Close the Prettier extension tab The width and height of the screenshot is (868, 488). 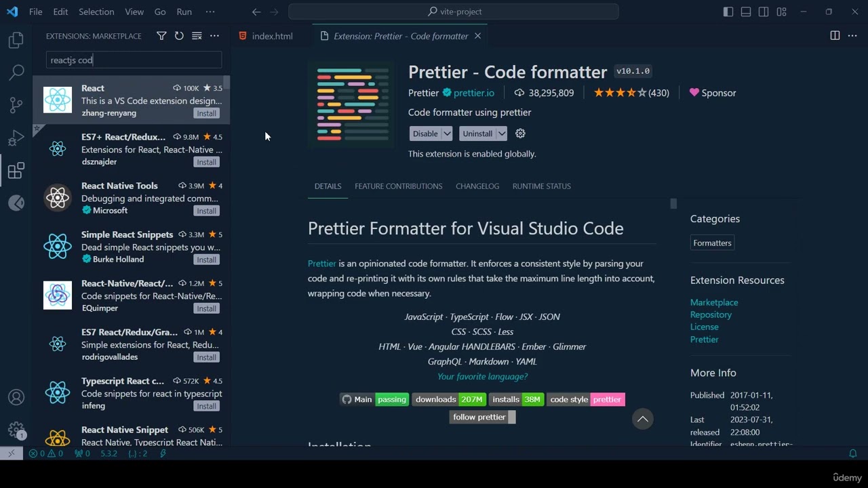(477, 36)
